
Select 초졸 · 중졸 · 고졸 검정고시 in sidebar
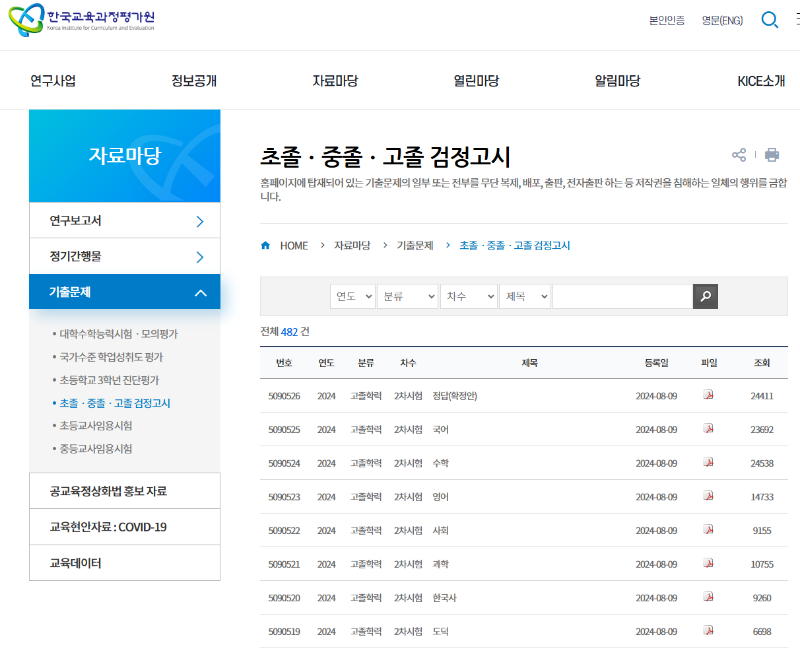[115, 403]
